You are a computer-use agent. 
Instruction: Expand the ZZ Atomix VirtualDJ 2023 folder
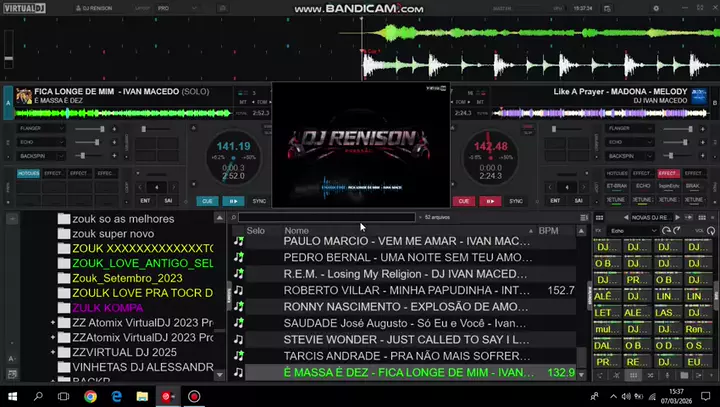click(53, 323)
